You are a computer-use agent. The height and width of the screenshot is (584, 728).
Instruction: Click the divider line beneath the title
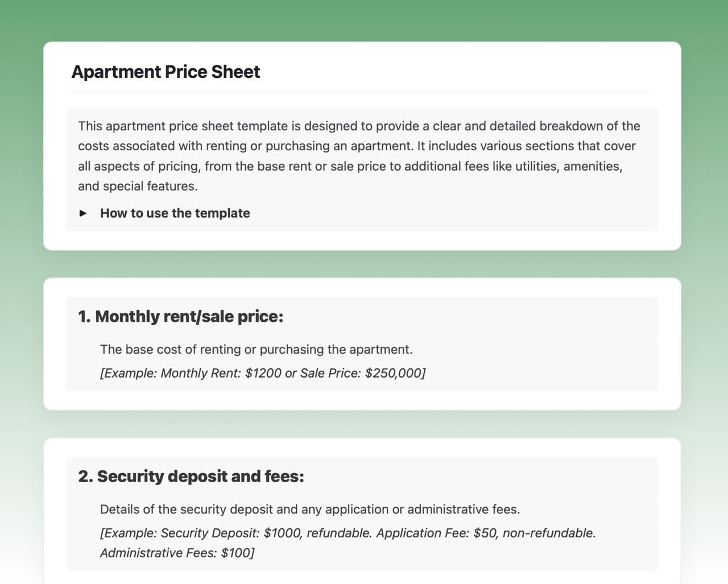point(362,92)
